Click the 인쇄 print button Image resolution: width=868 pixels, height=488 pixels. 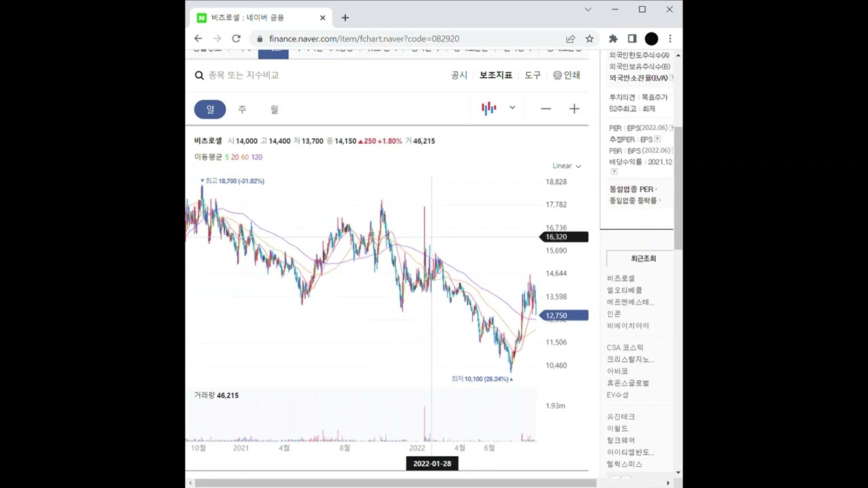567,75
